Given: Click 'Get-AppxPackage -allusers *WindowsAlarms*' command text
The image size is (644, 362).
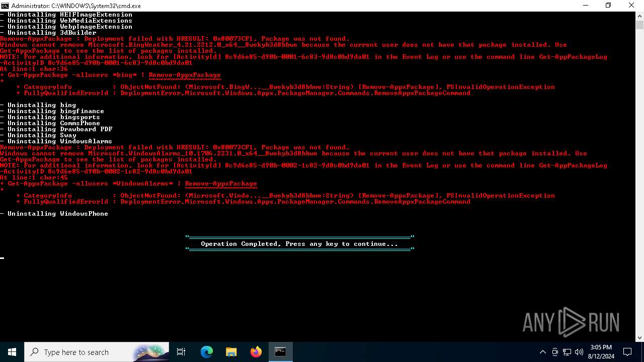Looking at the screenshot, I should 90,184.
